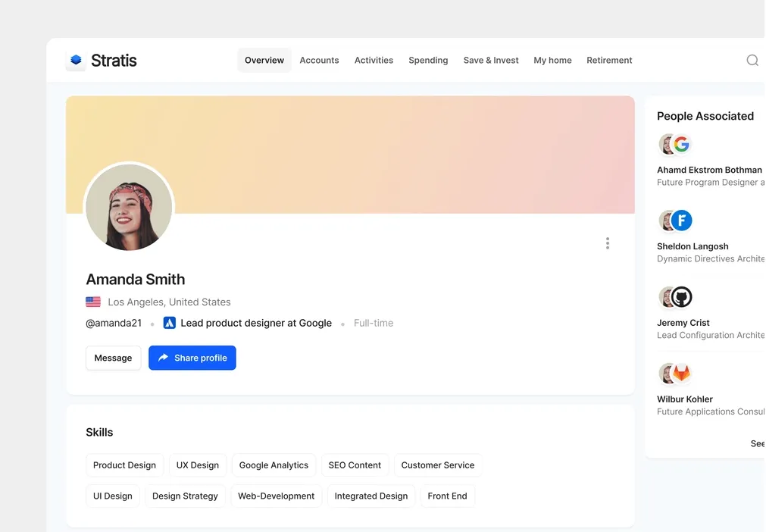This screenshot has height=532, width=766.
Task: Select the Spending tab
Action: click(428, 60)
